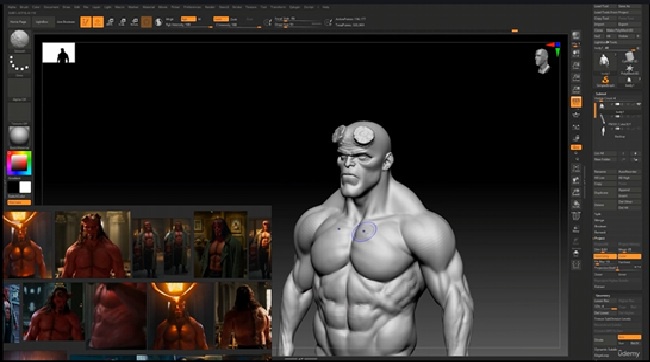Toggle Perspective orange button on right shelf
Viewport: 650px width, 362px height.
click(x=576, y=102)
